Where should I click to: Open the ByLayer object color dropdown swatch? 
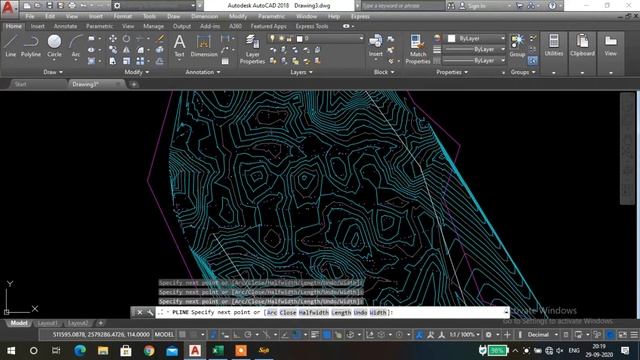click(x=475, y=38)
